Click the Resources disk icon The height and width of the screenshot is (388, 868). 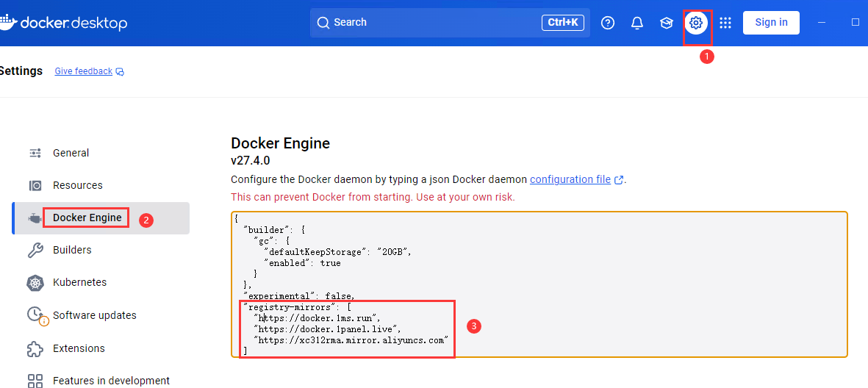[x=35, y=185]
